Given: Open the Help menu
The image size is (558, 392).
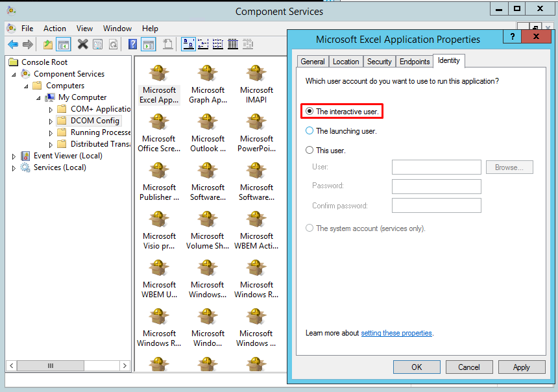Looking at the screenshot, I should point(150,29).
